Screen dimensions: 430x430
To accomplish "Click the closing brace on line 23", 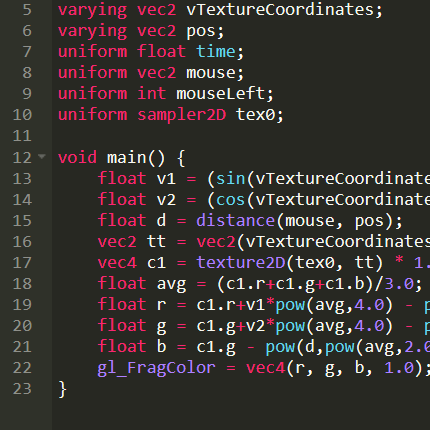I will 62,389.
